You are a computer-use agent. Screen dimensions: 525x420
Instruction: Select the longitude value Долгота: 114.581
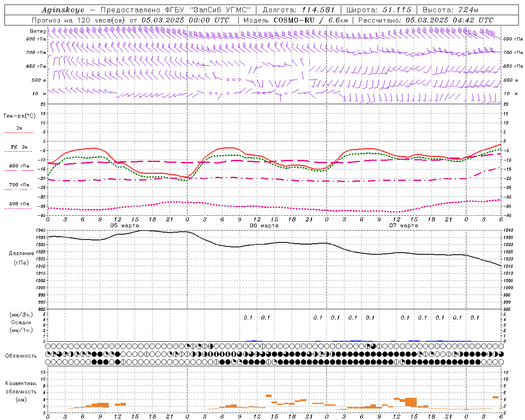click(298, 10)
